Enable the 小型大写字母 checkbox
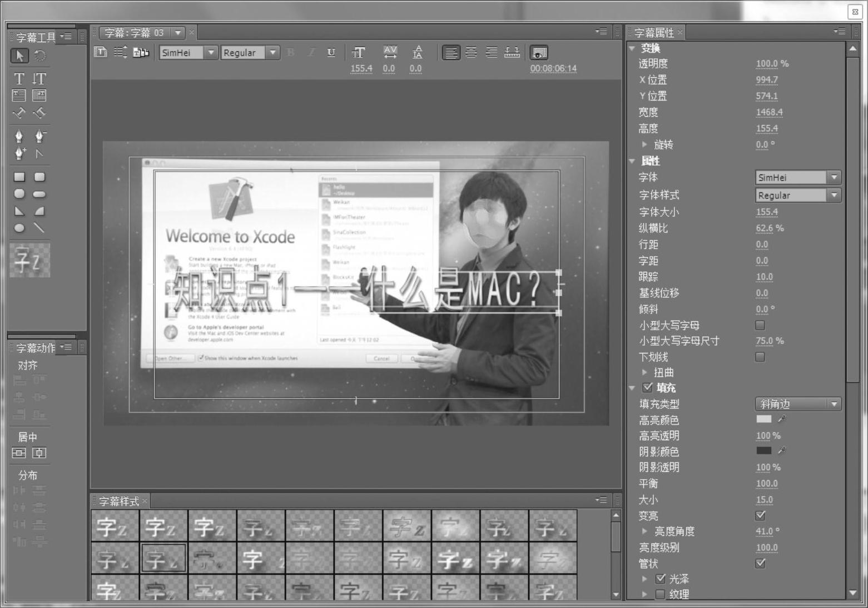The width and height of the screenshot is (868, 608). tap(760, 325)
